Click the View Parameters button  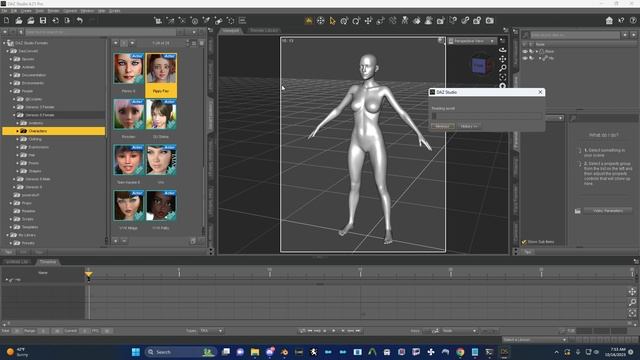pos(608,211)
